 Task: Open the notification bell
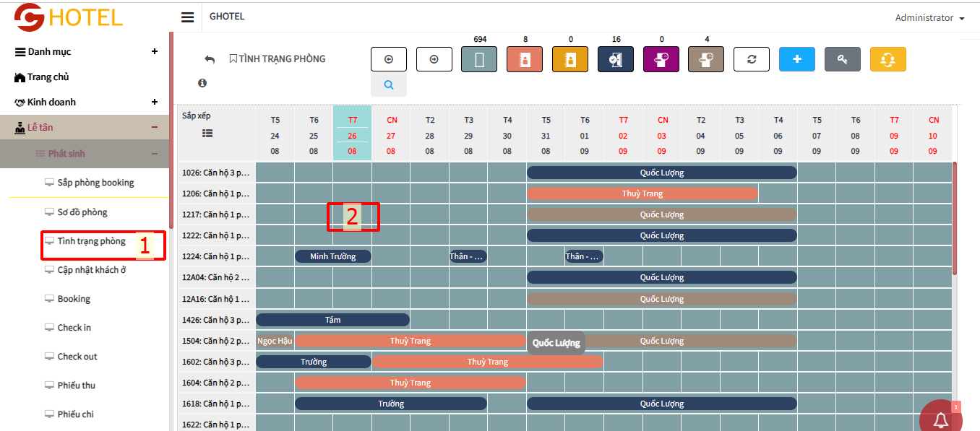click(940, 419)
